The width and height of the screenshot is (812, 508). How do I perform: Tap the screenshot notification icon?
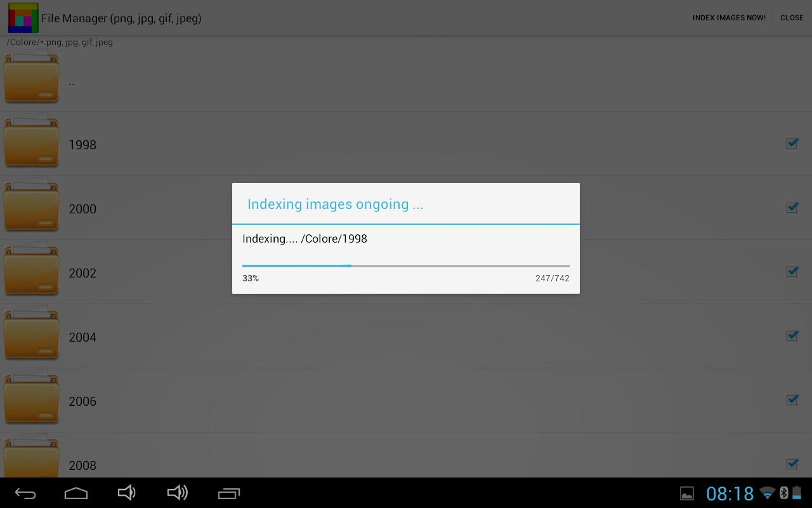coord(688,492)
